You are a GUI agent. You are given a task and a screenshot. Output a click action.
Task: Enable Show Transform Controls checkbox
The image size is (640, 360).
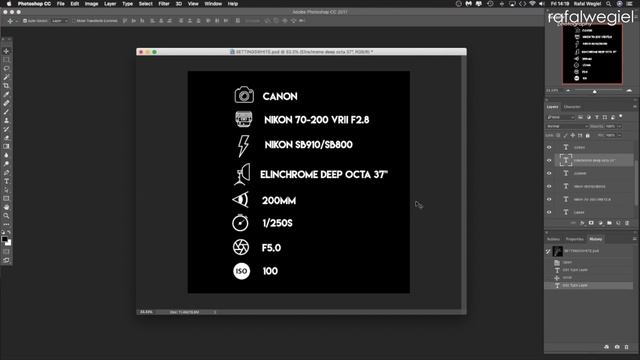point(74,20)
